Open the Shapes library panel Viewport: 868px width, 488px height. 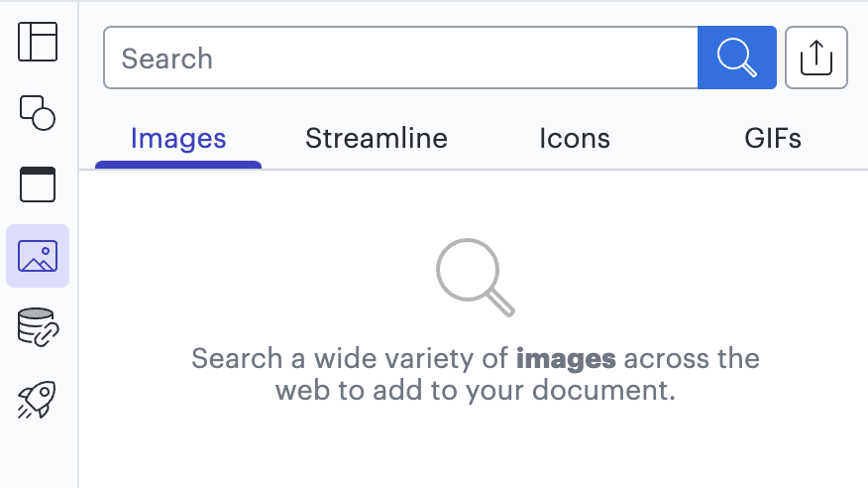pos(38,112)
